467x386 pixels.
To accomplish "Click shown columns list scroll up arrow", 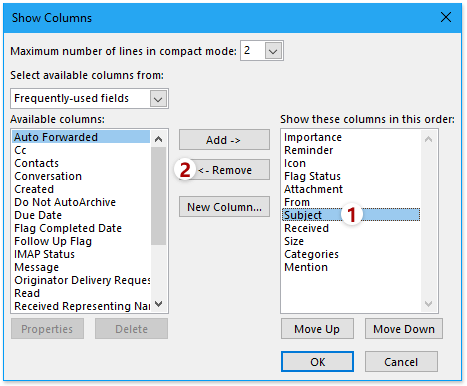I will (x=429, y=139).
